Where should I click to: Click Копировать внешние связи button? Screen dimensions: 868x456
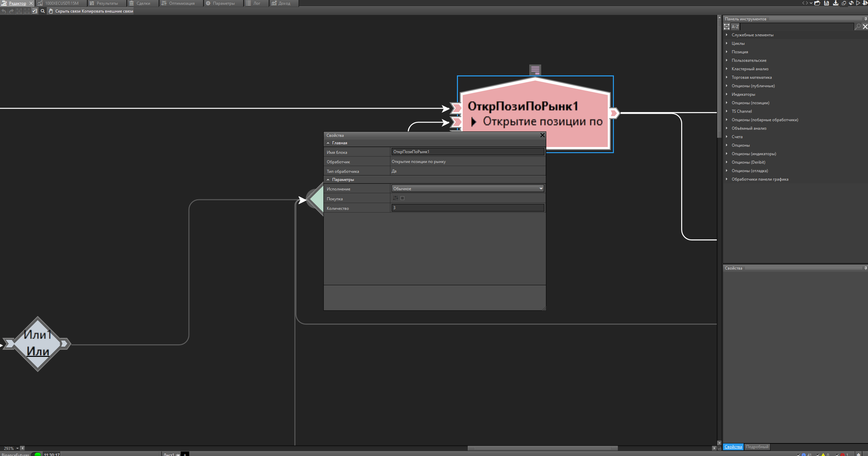(107, 11)
